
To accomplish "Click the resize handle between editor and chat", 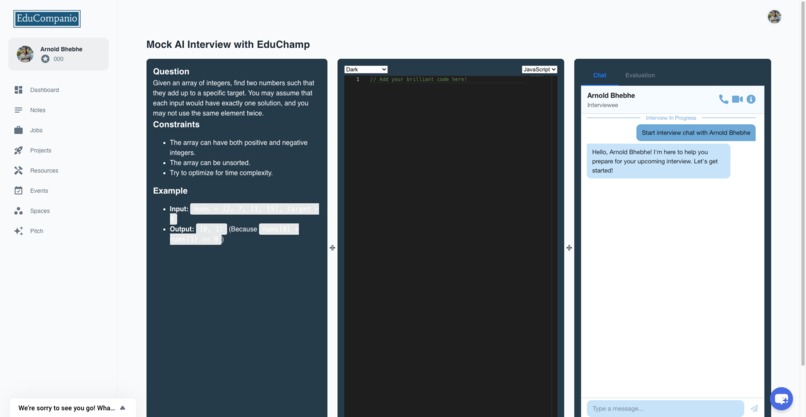I will click(x=569, y=248).
